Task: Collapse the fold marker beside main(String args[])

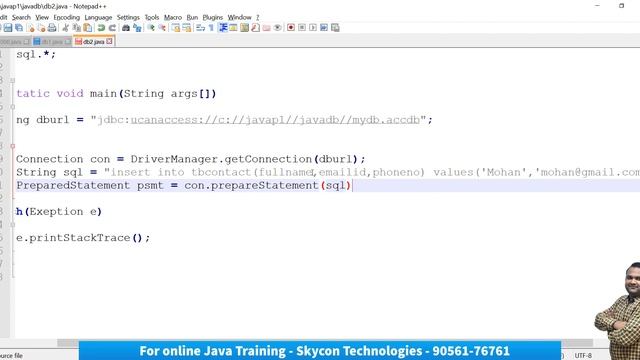Action: (x=13, y=80)
